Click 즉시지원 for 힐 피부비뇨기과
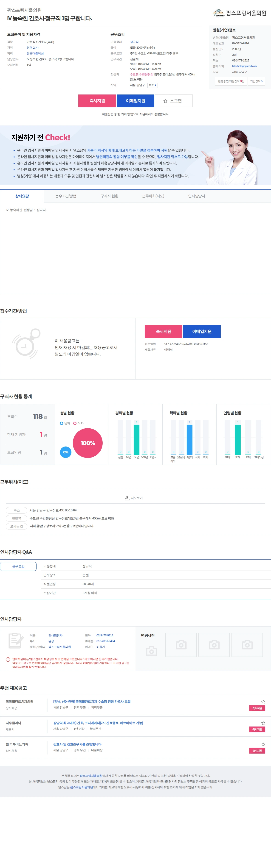 click(x=257, y=751)
